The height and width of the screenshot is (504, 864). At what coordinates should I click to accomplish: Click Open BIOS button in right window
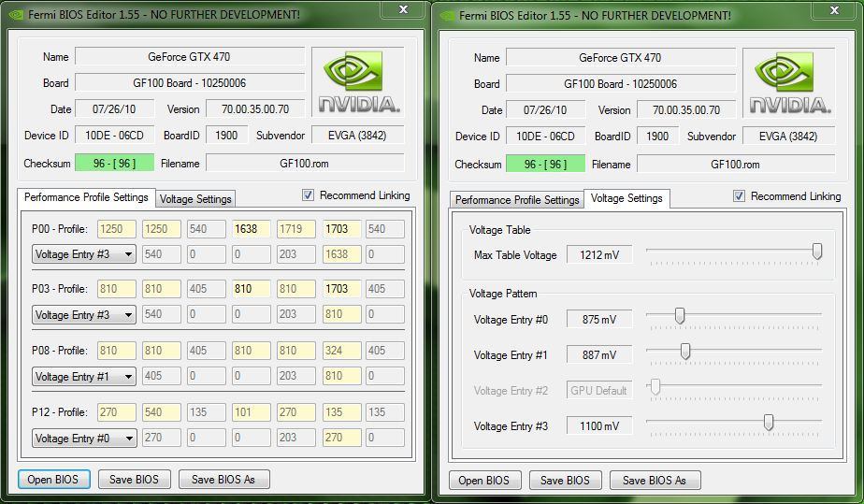pyautogui.click(x=483, y=481)
